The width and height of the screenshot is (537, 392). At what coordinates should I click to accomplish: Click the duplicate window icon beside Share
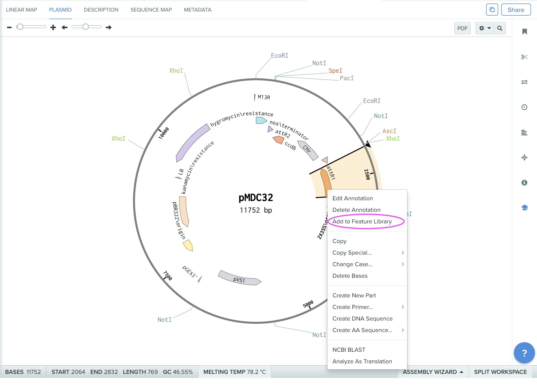[x=492, y=10]
